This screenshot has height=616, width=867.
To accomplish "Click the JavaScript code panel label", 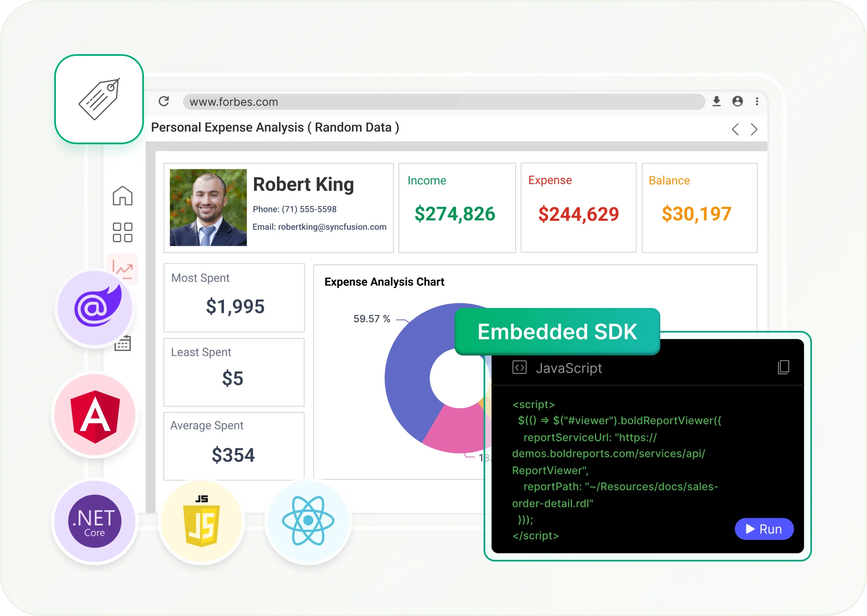I will (569, 368).
